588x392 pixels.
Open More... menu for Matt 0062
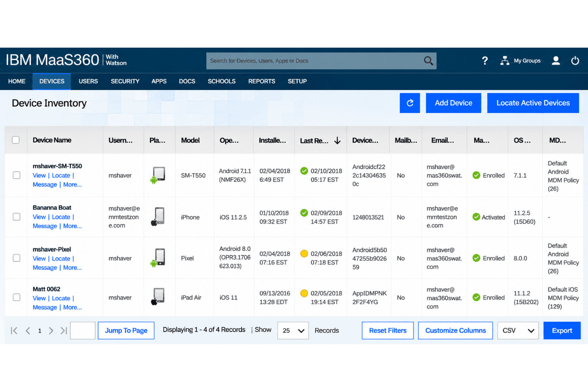coord(72,307)
